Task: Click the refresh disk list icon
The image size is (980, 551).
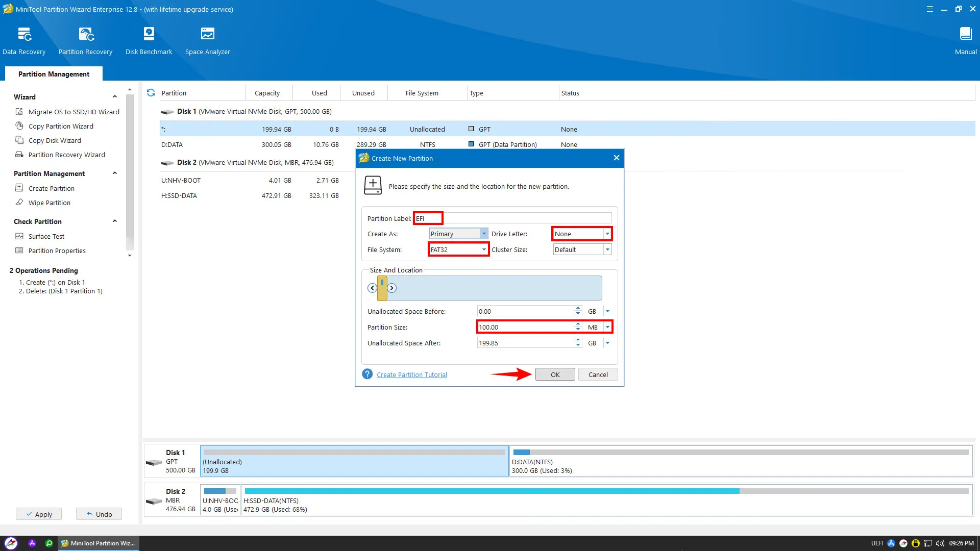Action: click(x=151, y=93)
